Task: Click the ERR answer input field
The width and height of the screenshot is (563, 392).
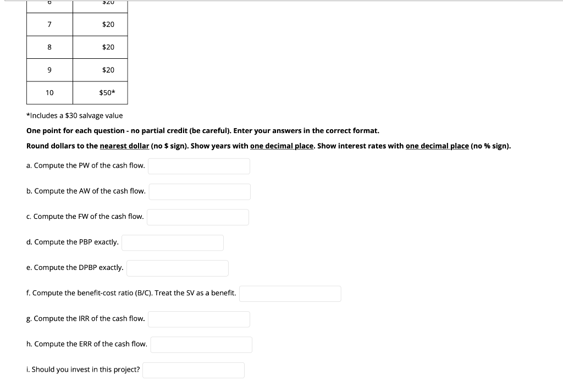Action: point(201,344)
